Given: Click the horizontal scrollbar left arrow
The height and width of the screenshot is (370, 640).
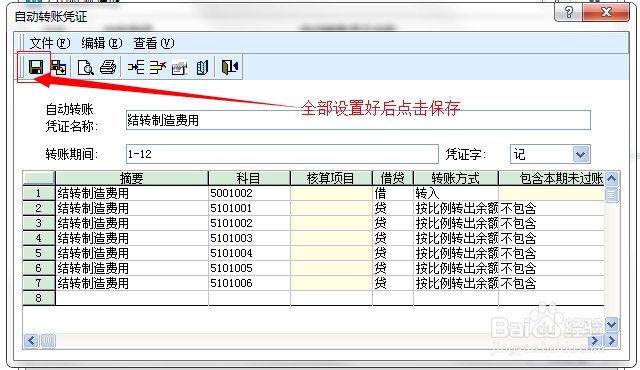Looking at the screenshot, I should coord(31,340).
